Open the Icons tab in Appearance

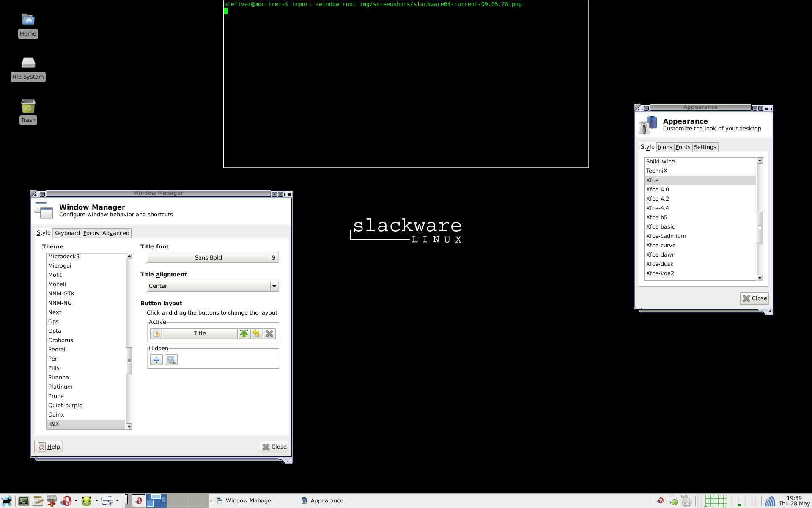coord(665,147)
